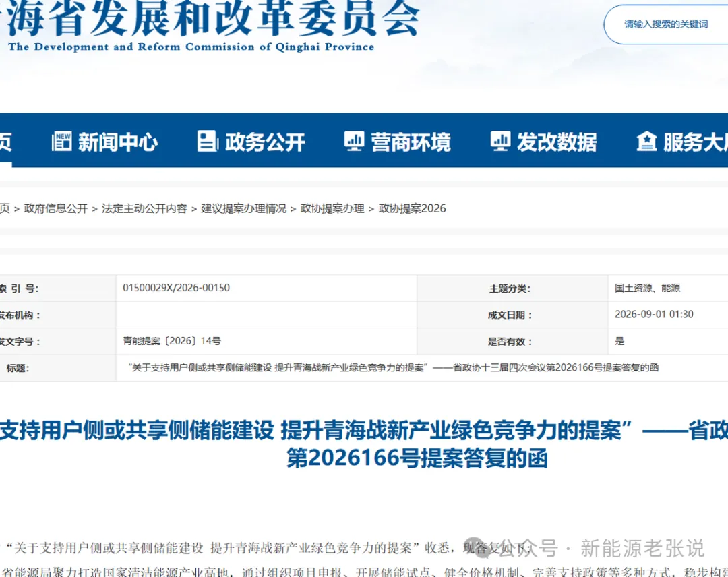Go to 政协提案办理 breadcrumb link
Viewport: 728px width, 577px height.
coord(332,209)
